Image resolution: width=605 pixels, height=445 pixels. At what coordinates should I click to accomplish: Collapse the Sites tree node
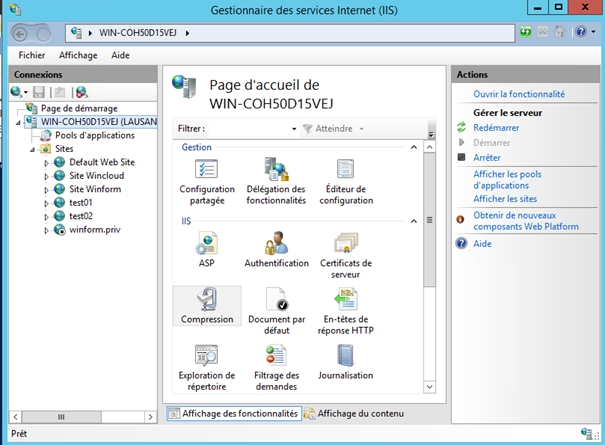[34, 149]
